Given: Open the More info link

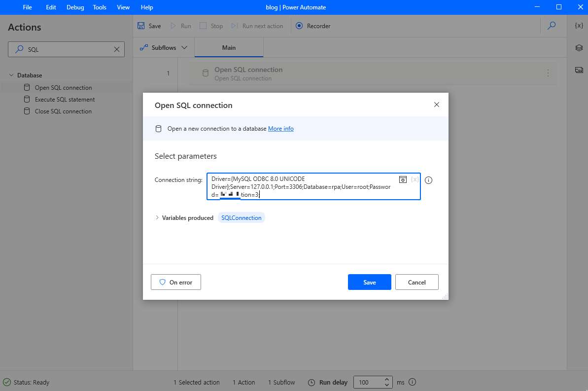Looking at the screenshot, I should point(281,129).
